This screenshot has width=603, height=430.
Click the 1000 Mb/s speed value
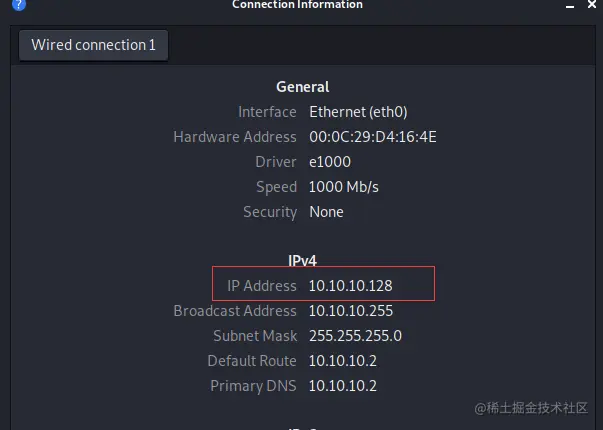(x=344, y=187)
